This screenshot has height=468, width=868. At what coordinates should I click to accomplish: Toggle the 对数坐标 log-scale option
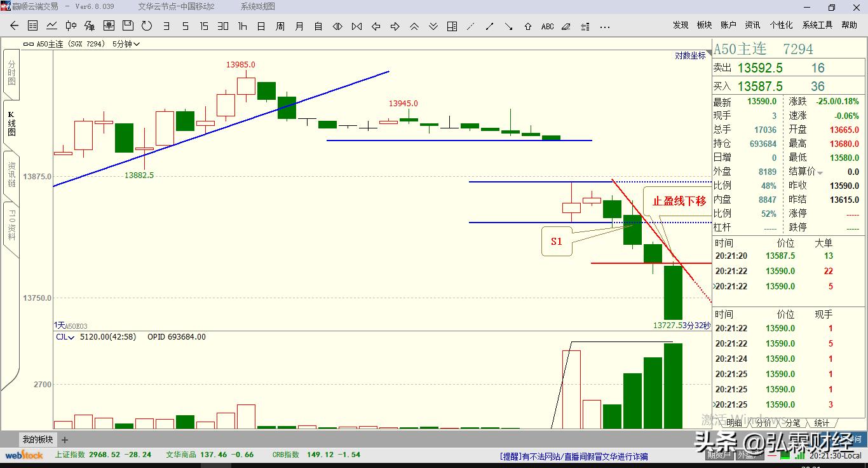pyautogui.click(x=690, y=55)
